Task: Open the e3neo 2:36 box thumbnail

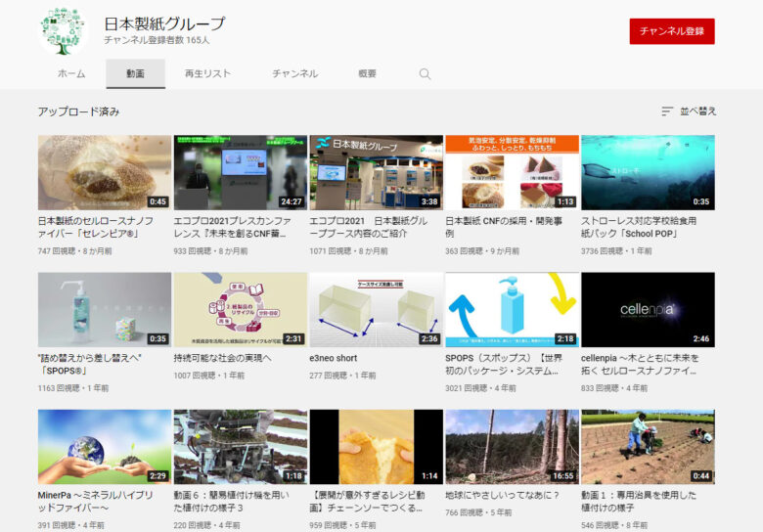Action: coord(377,310)
